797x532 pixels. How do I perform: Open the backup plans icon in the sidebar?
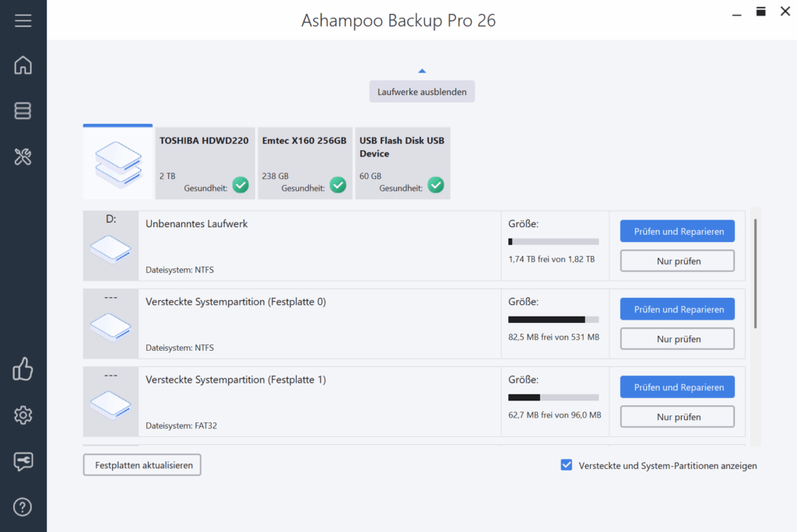(x=23, y=110)
